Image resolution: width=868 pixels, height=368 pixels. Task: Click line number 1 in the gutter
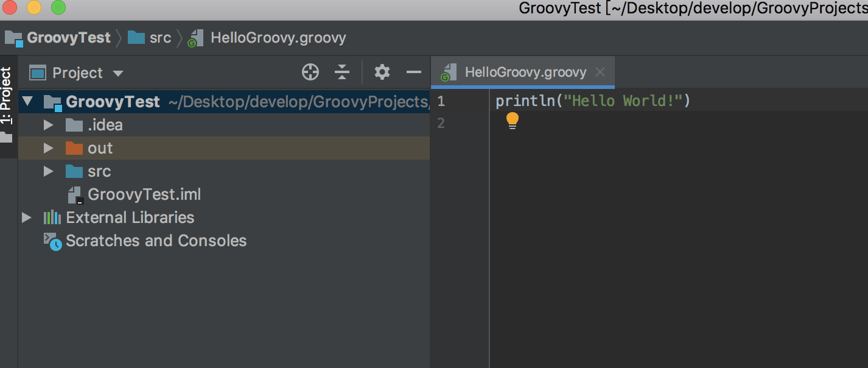(x=441, y=101)
